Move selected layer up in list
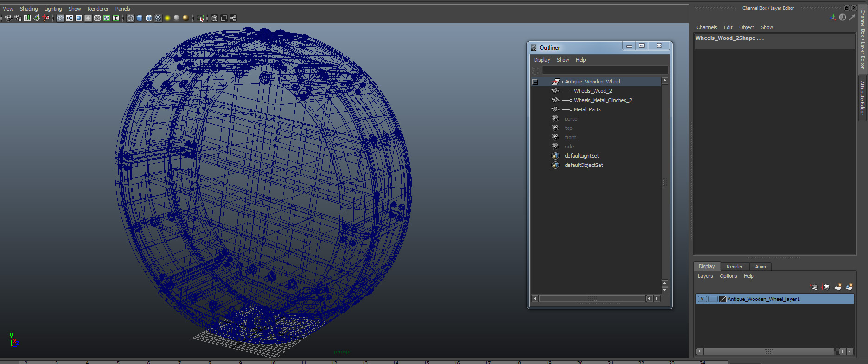The image size is (868, 364). pyautogui.click(x=814, y=287)
